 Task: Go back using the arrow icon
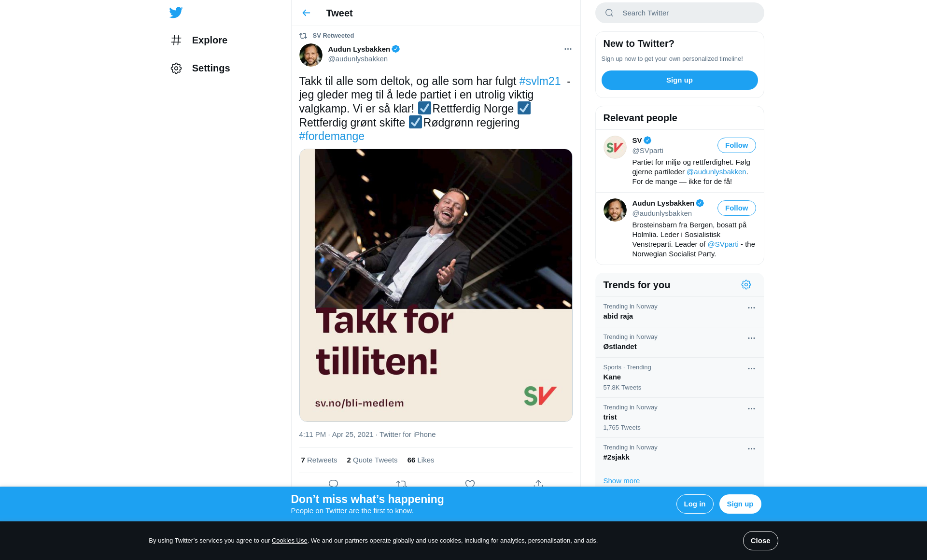click(x=306, y=13)
